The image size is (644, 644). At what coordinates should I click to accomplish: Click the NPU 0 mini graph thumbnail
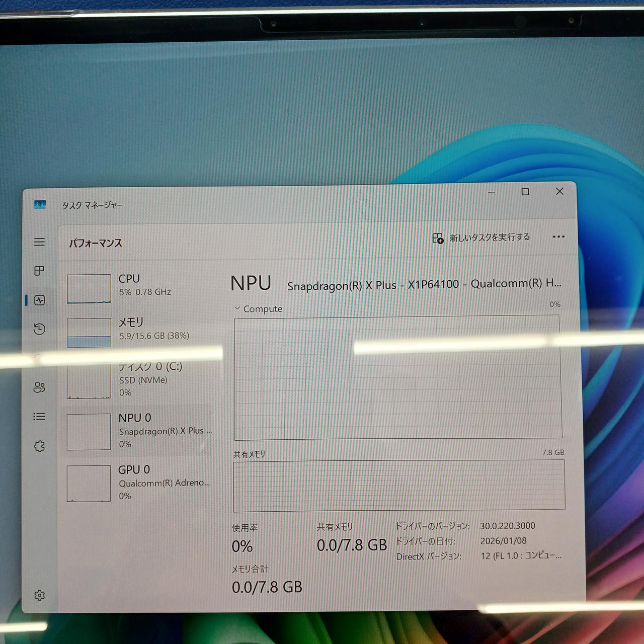coord(89,432)
